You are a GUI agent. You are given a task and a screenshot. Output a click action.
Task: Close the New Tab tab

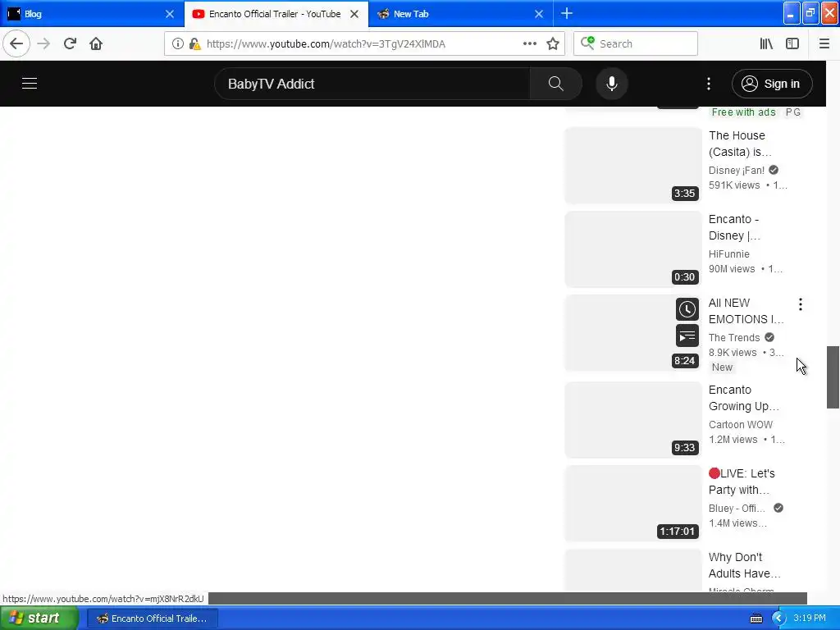point(539,15)
